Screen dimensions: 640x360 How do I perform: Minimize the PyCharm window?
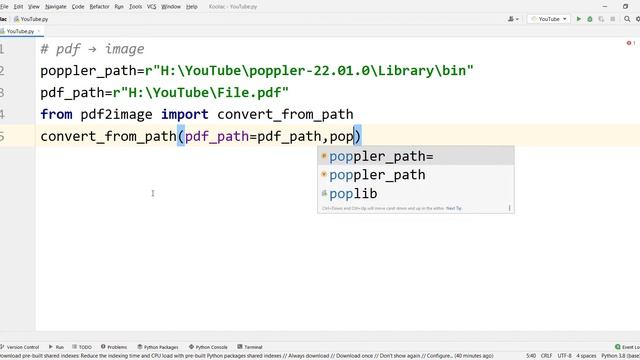click(605, 7)
